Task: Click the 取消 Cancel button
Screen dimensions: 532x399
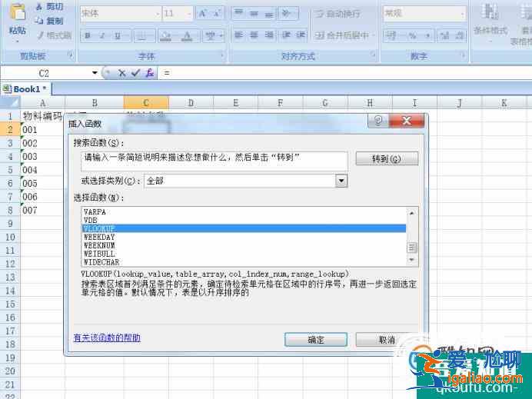Action: click(x=387, y=339)
